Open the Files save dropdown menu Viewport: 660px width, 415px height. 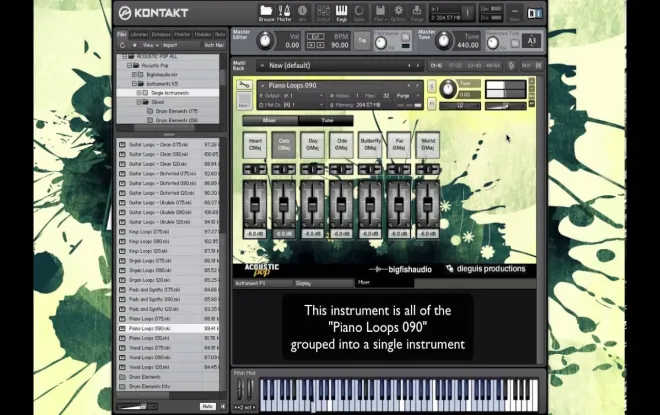click(x=380, y=13)
